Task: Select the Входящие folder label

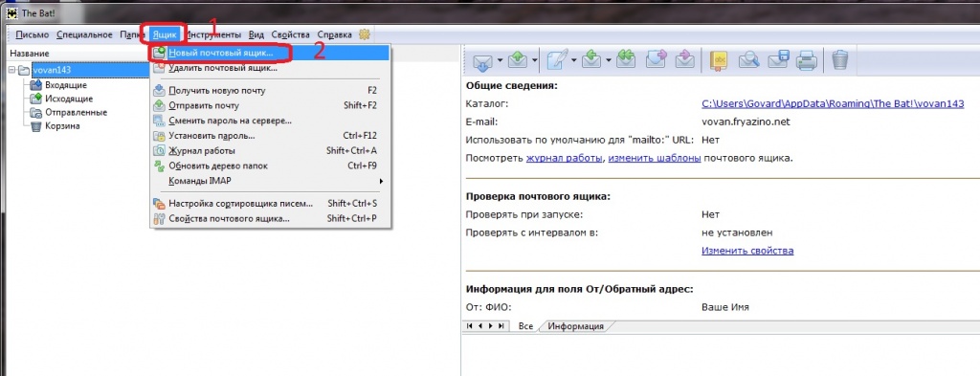Action: (x=66, y=85)
